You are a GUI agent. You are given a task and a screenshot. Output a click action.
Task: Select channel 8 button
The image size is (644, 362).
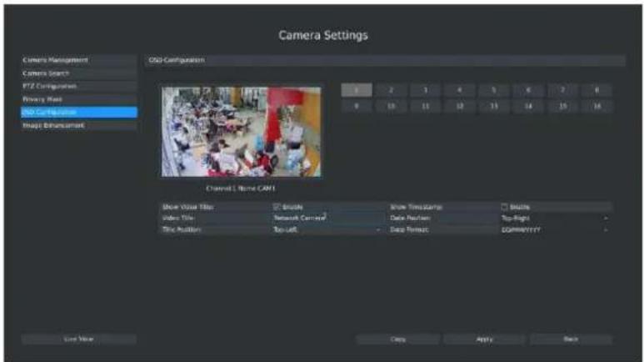click(x=597, y=90)
